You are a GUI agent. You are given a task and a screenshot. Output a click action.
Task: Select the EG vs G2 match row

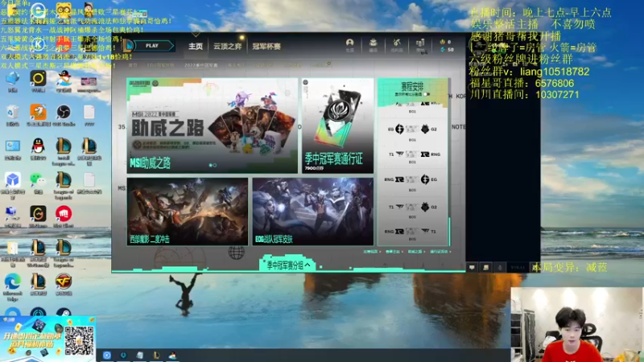pos(412,130)
